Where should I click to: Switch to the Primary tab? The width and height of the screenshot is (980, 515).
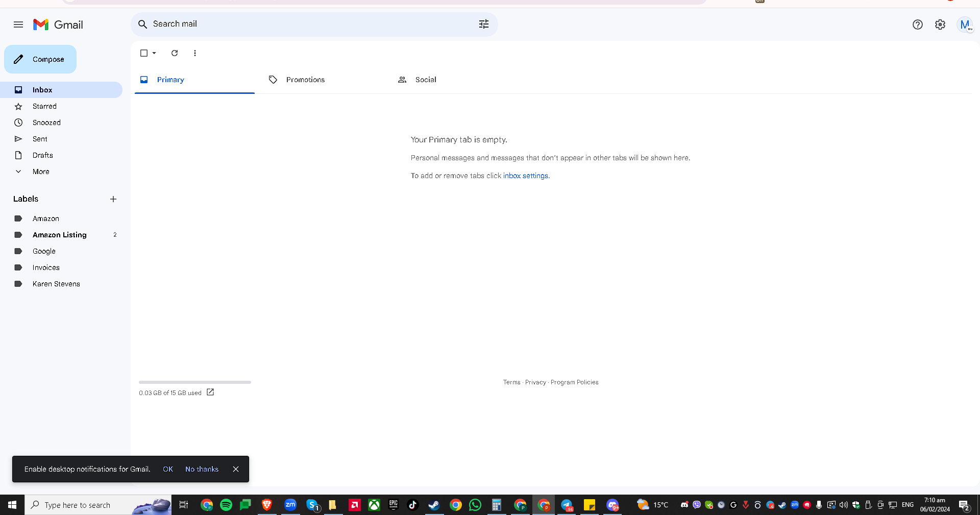[x=194, y=80]
